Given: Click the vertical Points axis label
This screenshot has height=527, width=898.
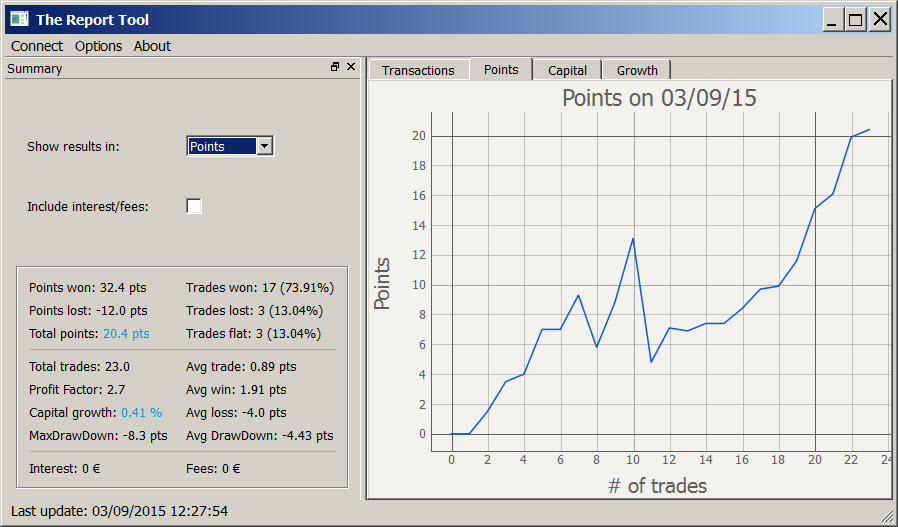Looking at the screenshot, I should (x=382, y=284).
